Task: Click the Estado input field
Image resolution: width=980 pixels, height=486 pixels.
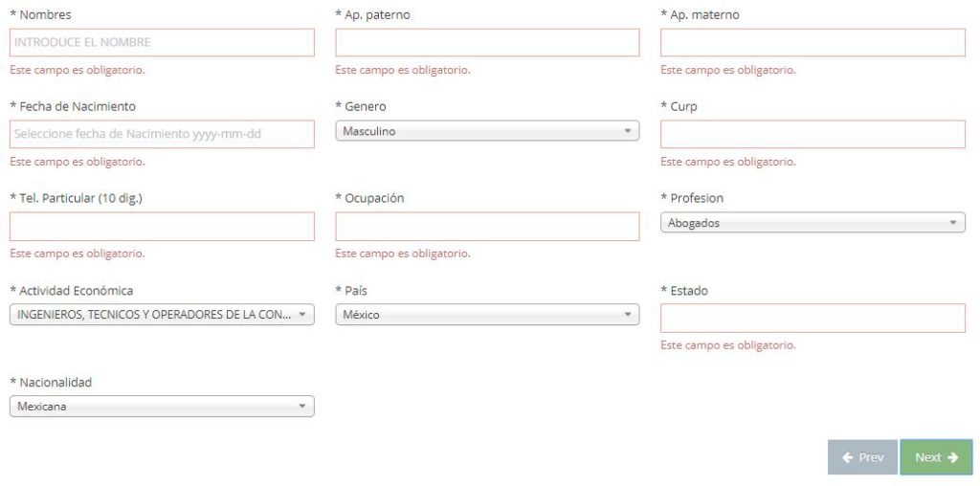Action: click(813, 318)
